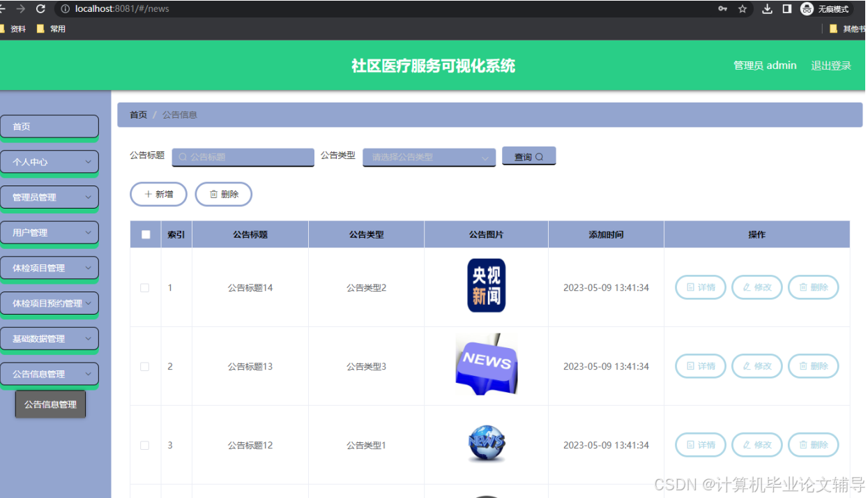868x498 pixels.
Task: Click the 退出登录 link
Action: [x=831, y=66]
